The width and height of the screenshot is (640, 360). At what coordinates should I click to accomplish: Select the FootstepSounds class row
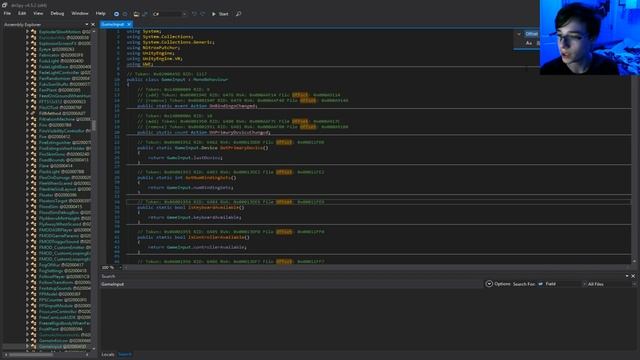coord(64,288)
